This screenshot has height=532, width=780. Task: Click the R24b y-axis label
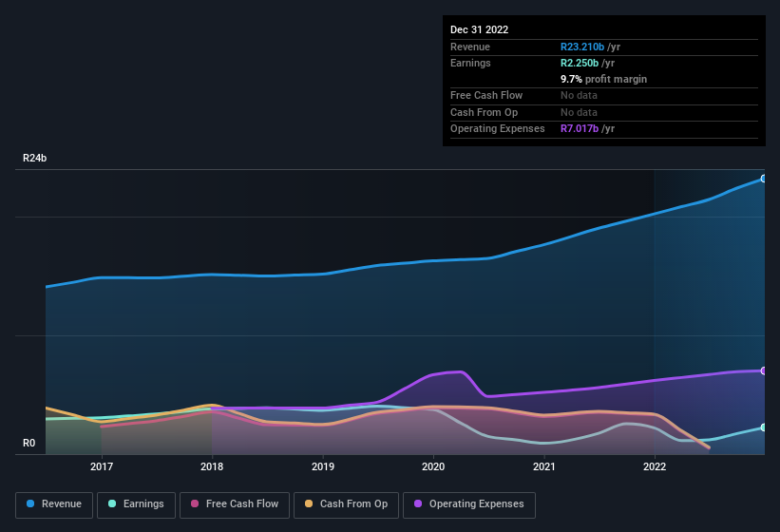[35, 158]
